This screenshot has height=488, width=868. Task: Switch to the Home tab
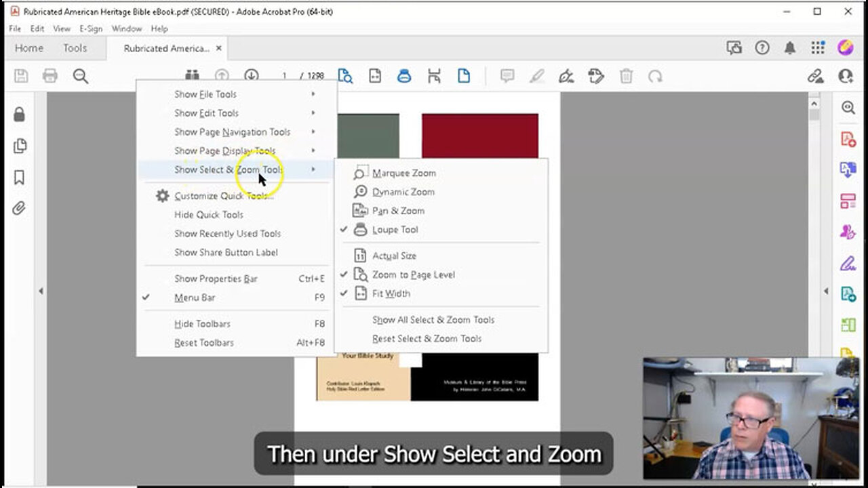point(29,48)
